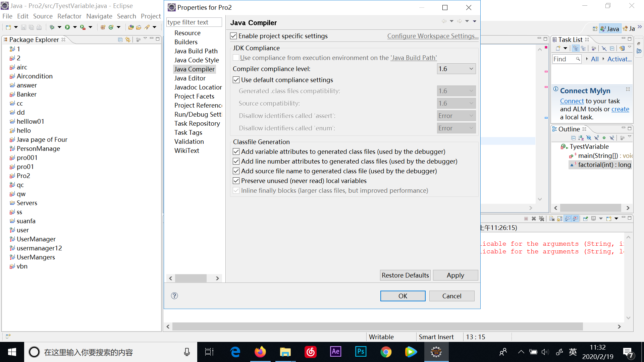Click the Outline sort alphabetically icon
The height and width of the screenshot is (362, 644).
581,138
